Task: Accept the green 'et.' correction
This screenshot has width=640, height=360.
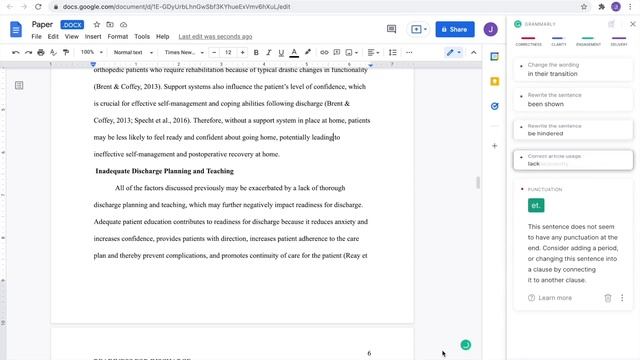Action: pyautogui.click(x=536, y=205)
